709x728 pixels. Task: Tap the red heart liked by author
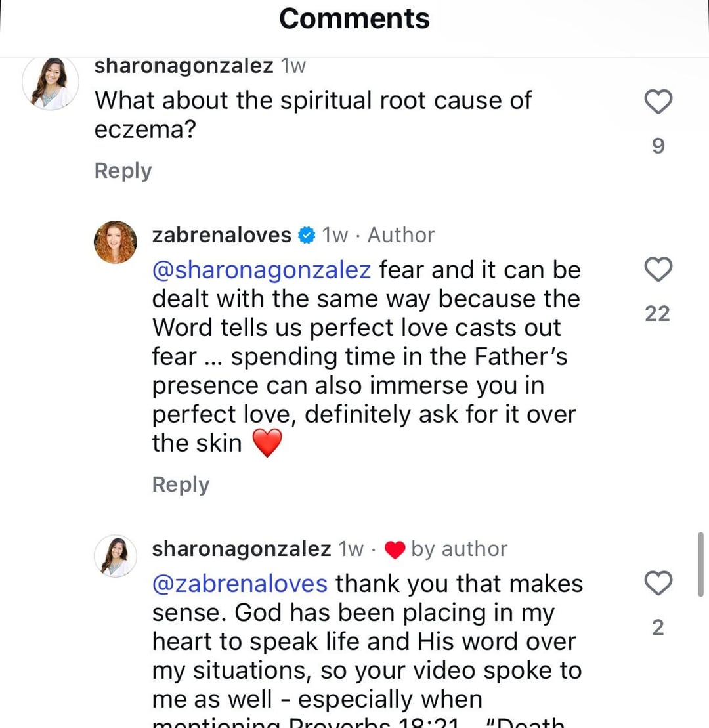[395, 550]
